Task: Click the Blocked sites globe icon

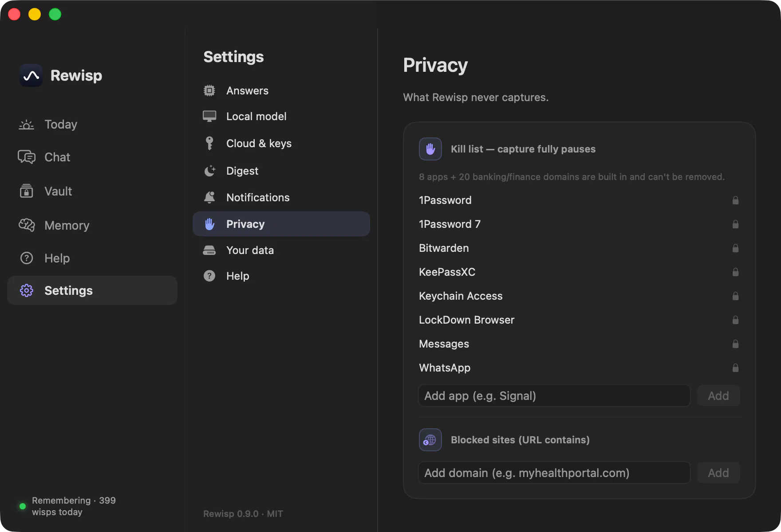Action: (x=430, y=440)
